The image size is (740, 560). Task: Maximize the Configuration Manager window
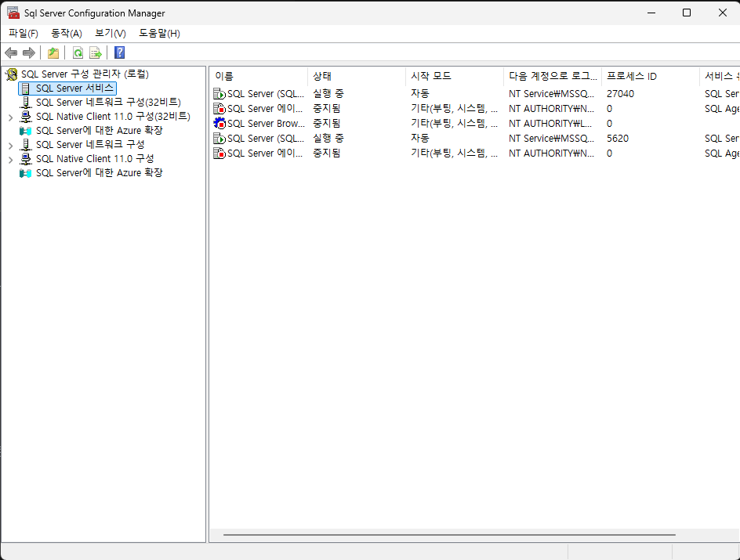(x=687, y=13)
